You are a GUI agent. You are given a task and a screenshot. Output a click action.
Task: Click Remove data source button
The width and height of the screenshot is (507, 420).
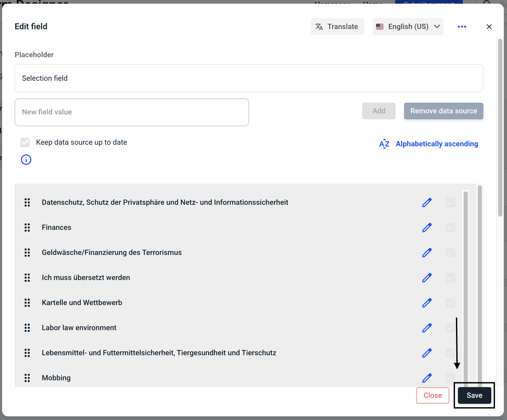click(x=443, y=111)
